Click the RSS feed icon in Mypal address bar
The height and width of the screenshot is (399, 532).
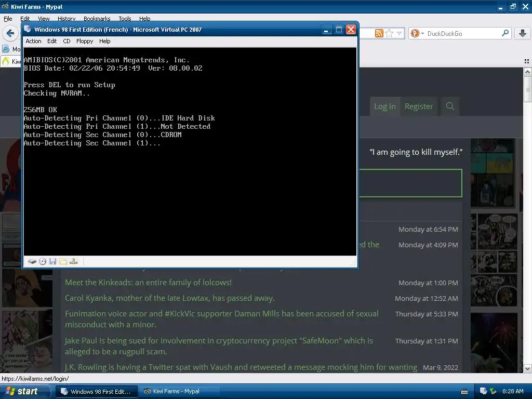coord(379,33)
